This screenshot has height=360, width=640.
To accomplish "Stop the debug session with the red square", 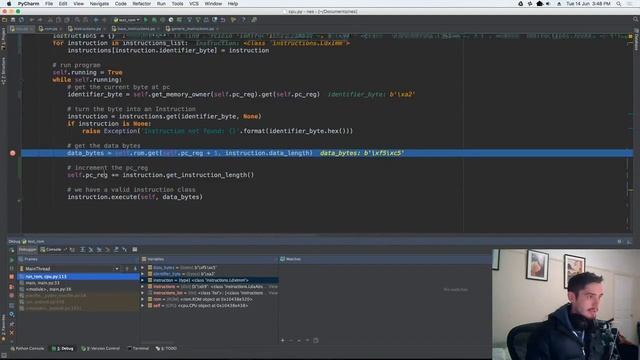I will [x=12, y=276].
